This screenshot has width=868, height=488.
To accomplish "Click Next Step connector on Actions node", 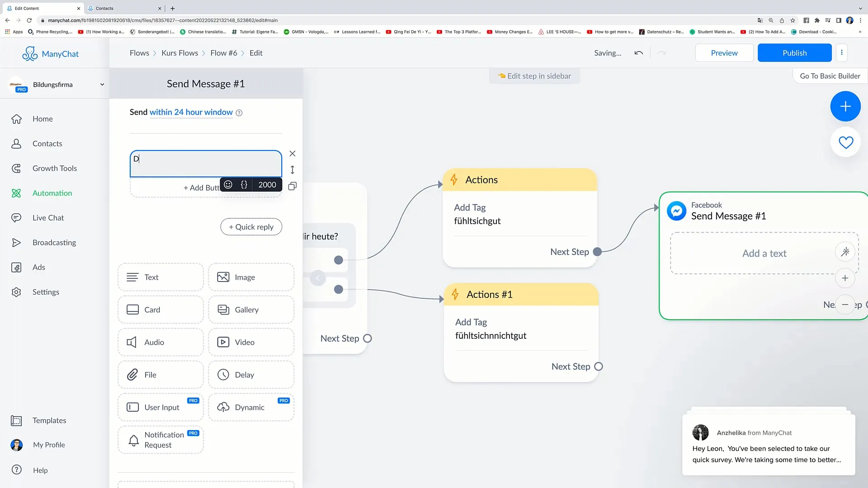I will [597, 252].
